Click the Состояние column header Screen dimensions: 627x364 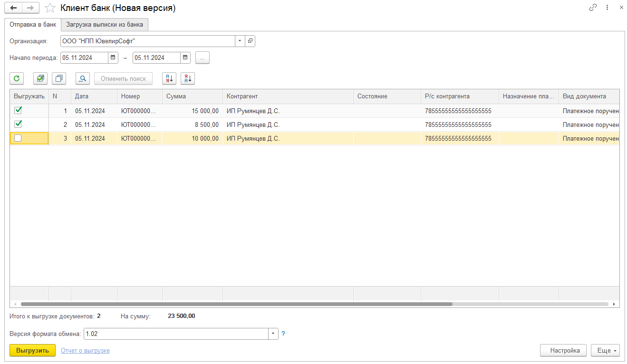pyautogui.click(x=387, y=96)
